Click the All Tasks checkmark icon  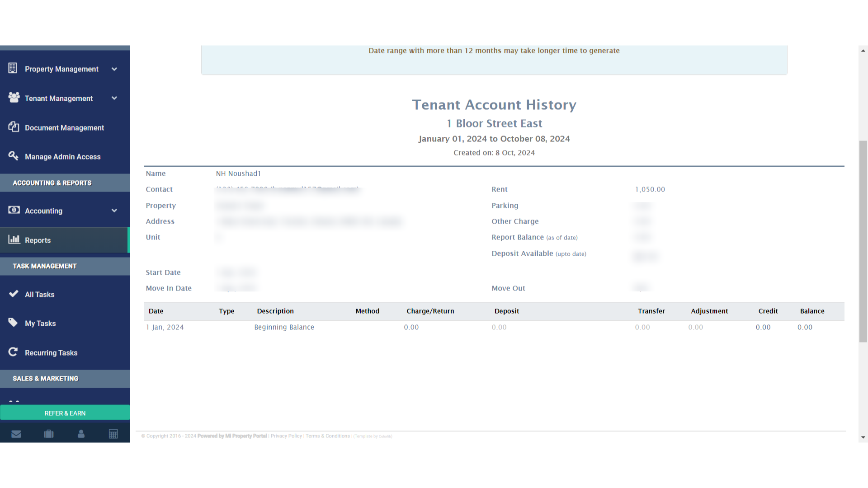coord(13,294)
